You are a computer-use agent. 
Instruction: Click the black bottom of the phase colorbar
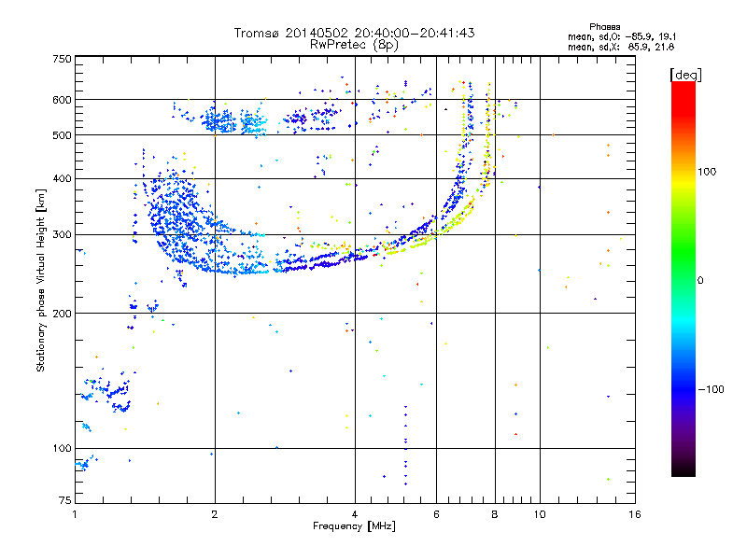(x=684, y=471)
